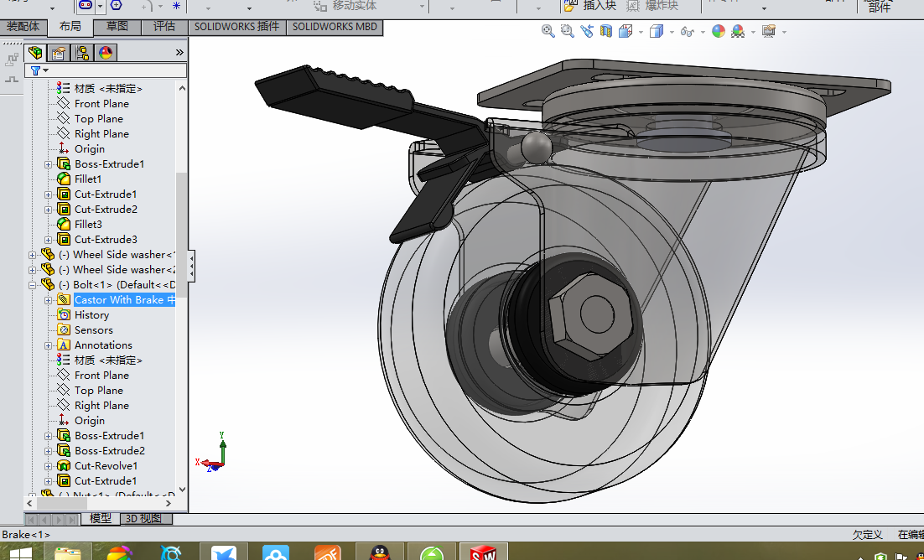
Task: Select the FeatureManager design tree tab icon
Action: 35,53
